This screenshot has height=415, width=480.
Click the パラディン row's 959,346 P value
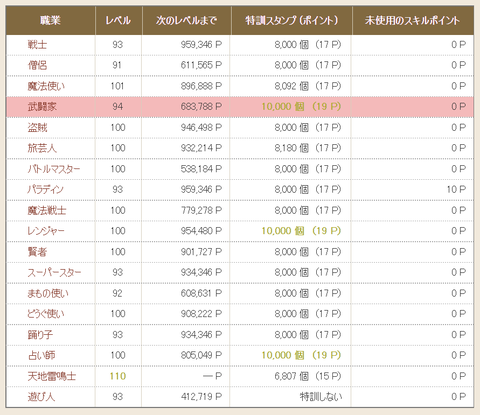pos(201,189)
